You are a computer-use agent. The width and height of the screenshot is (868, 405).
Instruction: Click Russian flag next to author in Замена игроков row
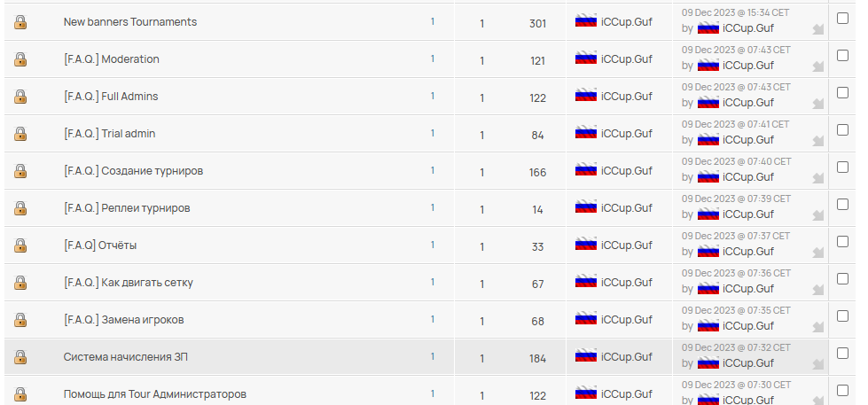coord(586,319)
